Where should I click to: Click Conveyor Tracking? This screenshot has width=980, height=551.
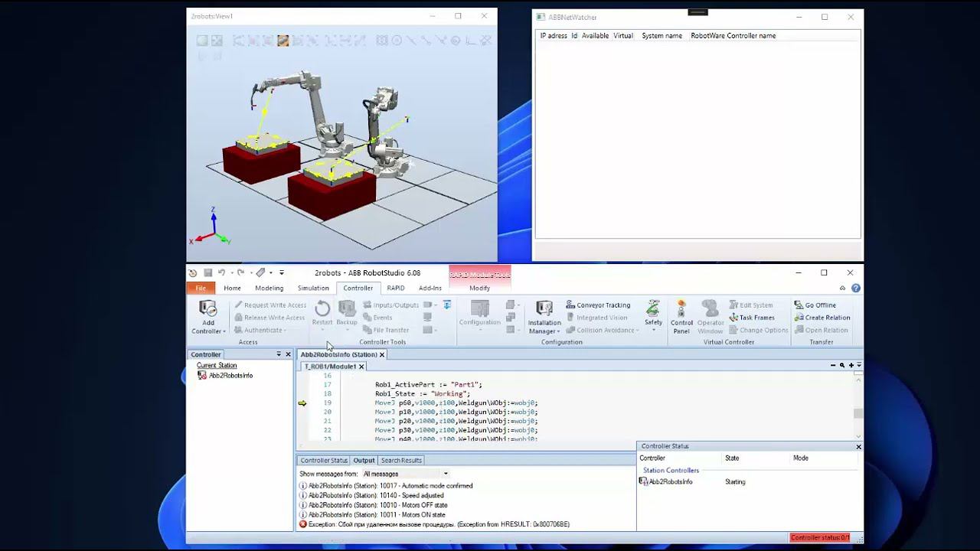point(598,305)
